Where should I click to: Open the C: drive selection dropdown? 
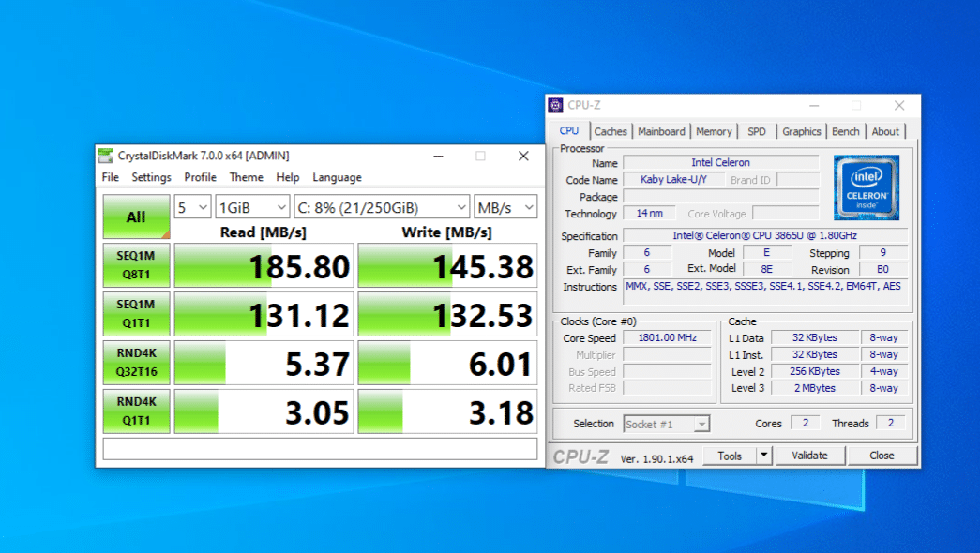[382, 207]
